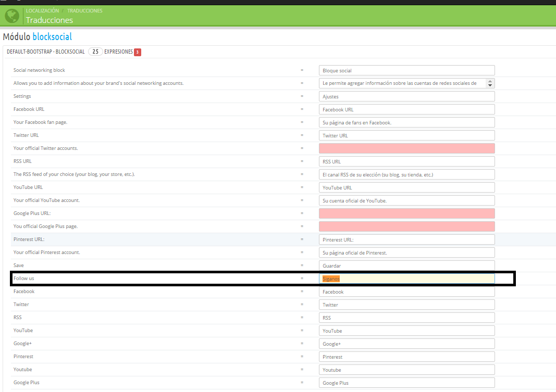Click the 25 expressions count badge
Viewport: 556px width, 392px height.
click(95, 52)
